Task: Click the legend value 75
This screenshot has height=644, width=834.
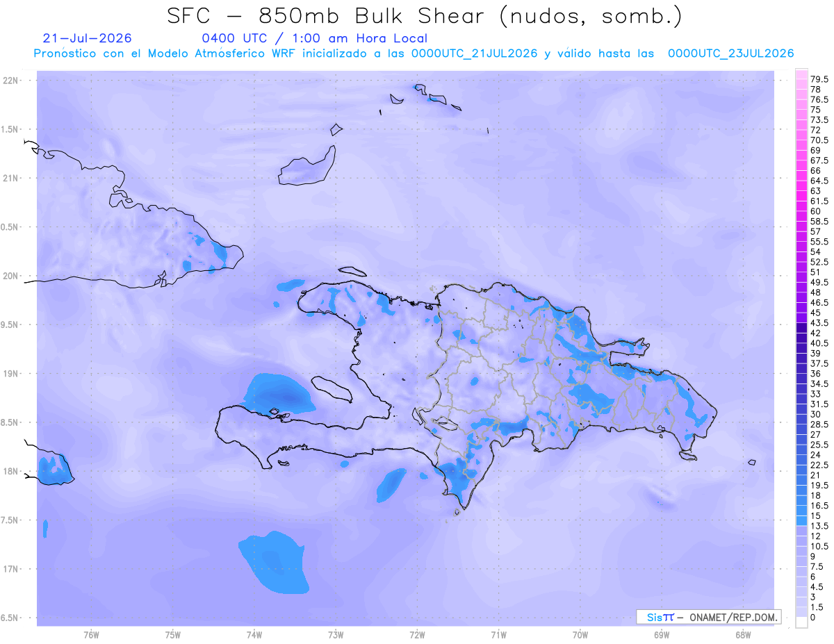Action: point(815,110)
